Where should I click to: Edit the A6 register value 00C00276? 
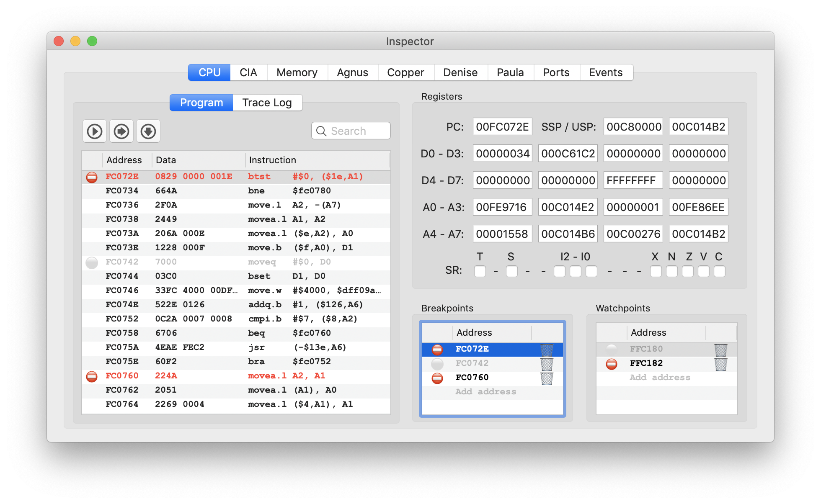[633, 234]
